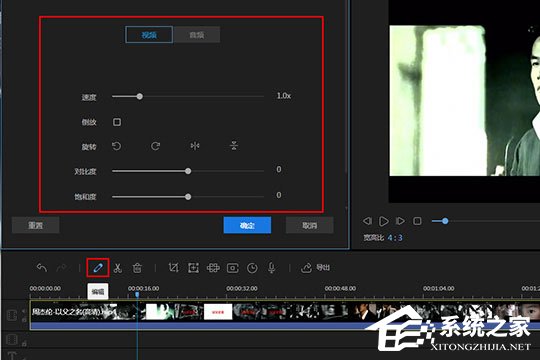This screenshot has height=360, width=540.
Task: Flip the video vertically
Action: pos(234,146)
